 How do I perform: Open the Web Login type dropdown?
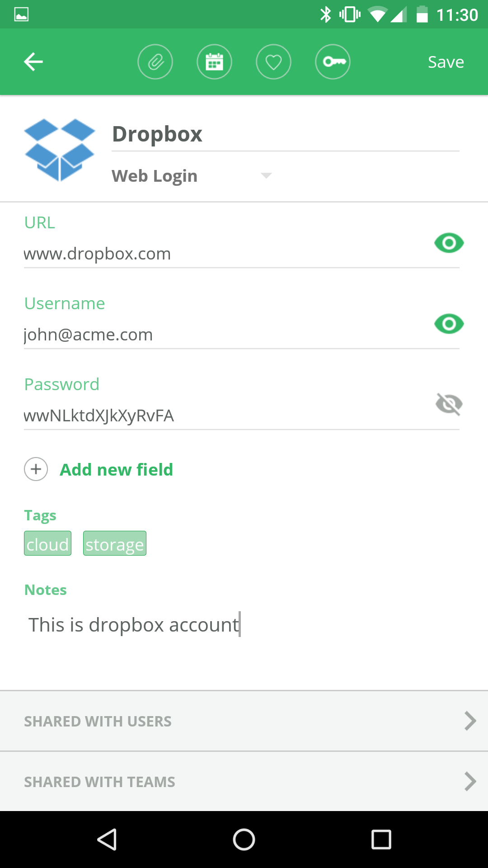pyautogui.click(x=266, y=175)
